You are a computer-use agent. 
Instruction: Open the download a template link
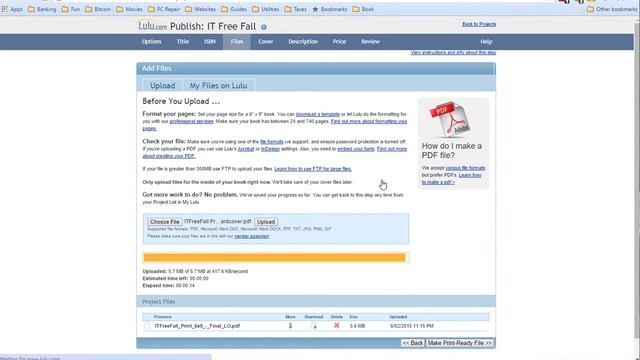[318, 114]
